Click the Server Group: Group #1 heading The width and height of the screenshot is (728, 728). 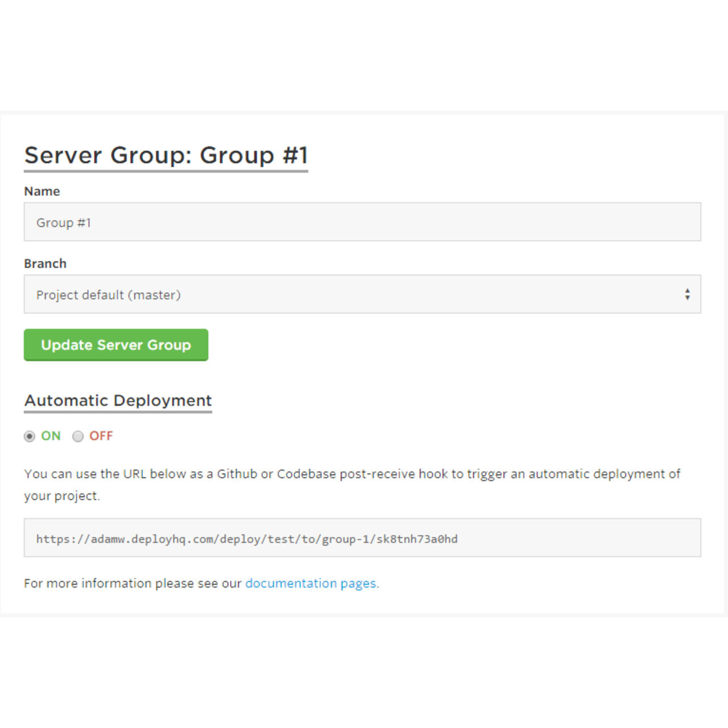click(166, 155)
